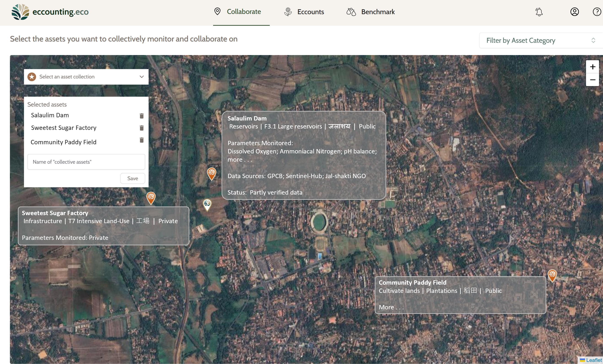Trash the Community Paddy Field entry

142,140
